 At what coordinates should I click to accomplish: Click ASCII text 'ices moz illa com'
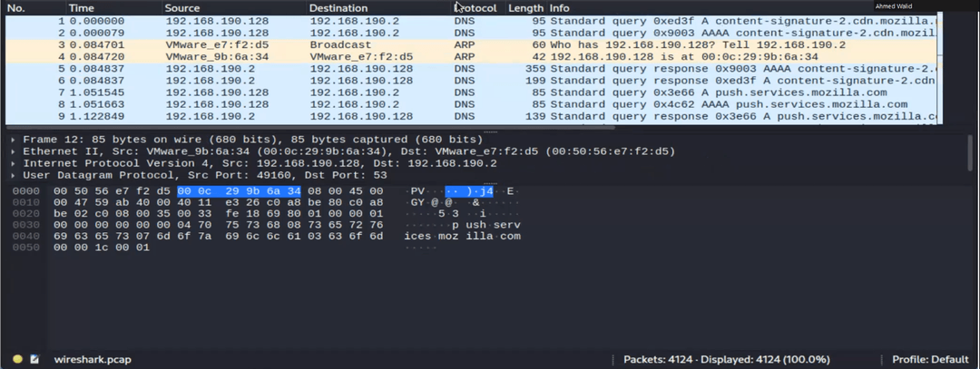[x=463, y=236]
